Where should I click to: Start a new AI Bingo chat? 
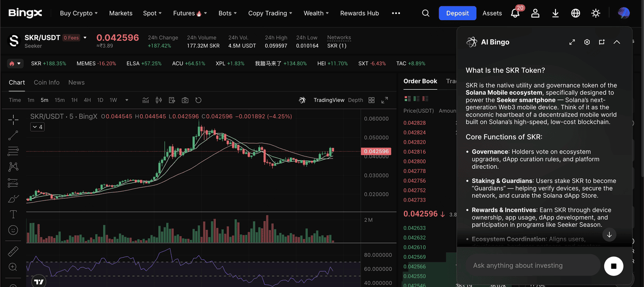602,42
